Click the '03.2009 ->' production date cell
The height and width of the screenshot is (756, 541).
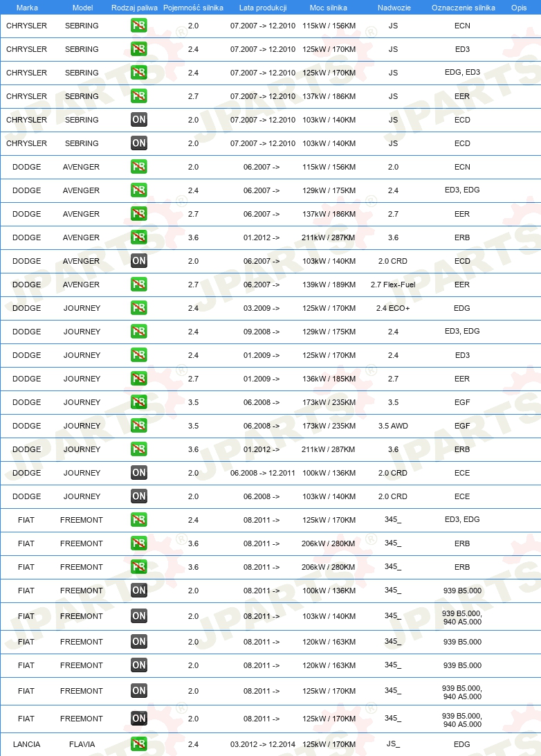(x=262, y=308)
